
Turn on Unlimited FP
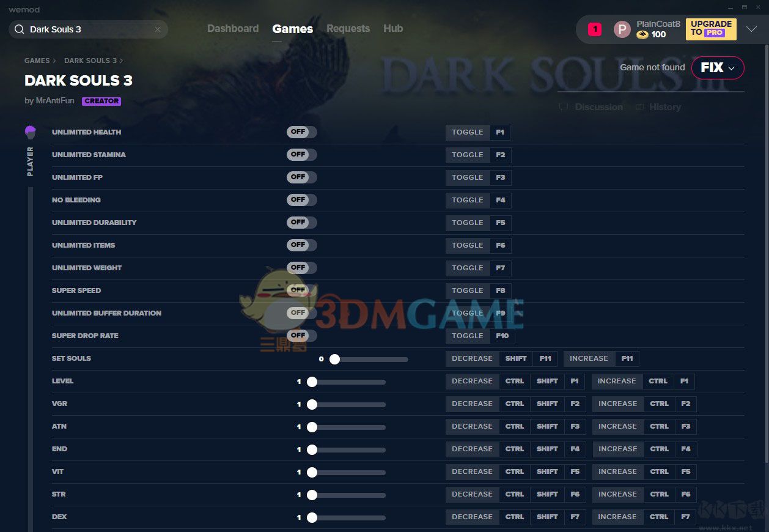point(302,177)
